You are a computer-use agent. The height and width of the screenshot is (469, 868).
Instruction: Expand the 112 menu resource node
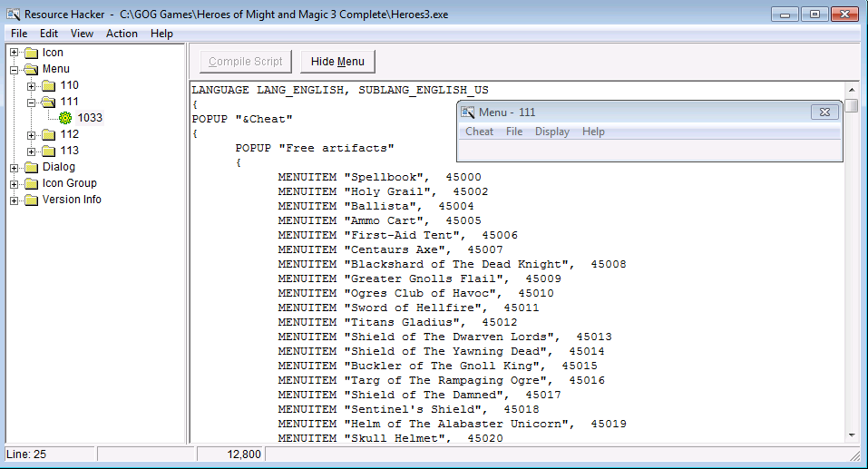tap(32, 134)
